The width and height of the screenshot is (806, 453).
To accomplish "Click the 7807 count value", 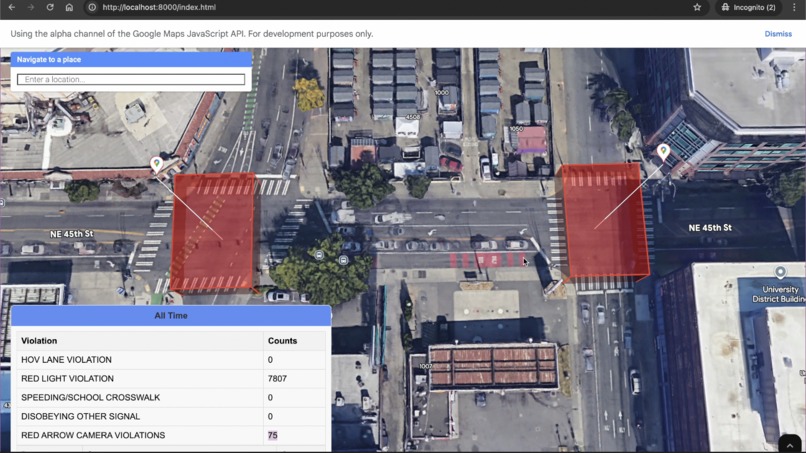I will coord(277,379).
